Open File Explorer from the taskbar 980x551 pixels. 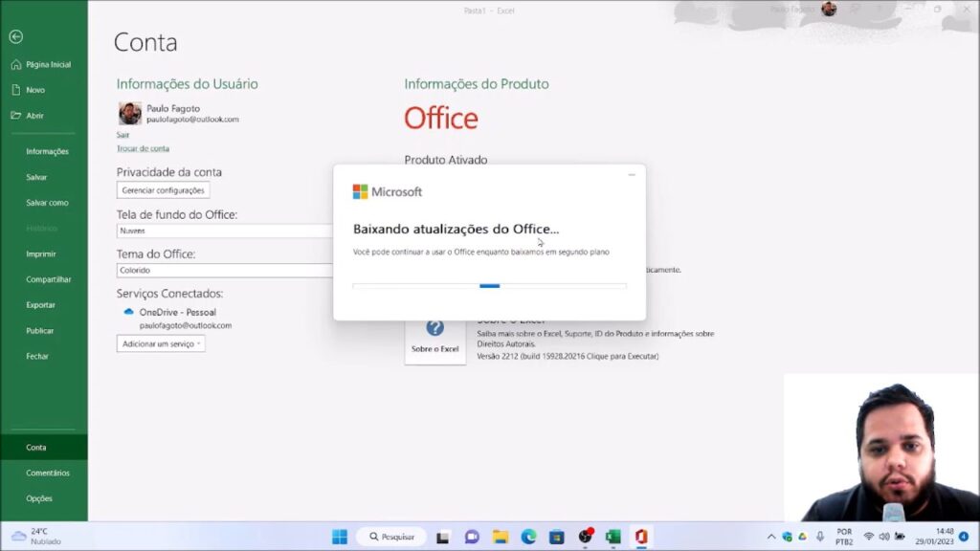(x=500, y=537)
